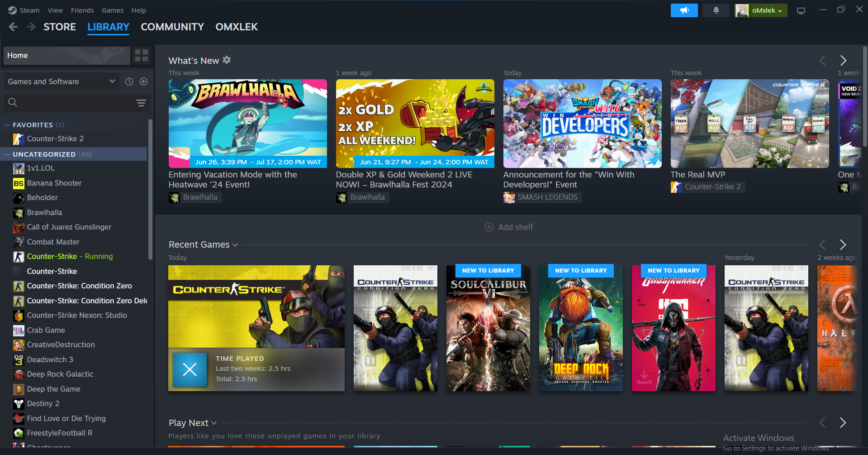Expand the Recent Games shelf dropdown
This screenshot has height=455, width=868.
click(235, 245)
